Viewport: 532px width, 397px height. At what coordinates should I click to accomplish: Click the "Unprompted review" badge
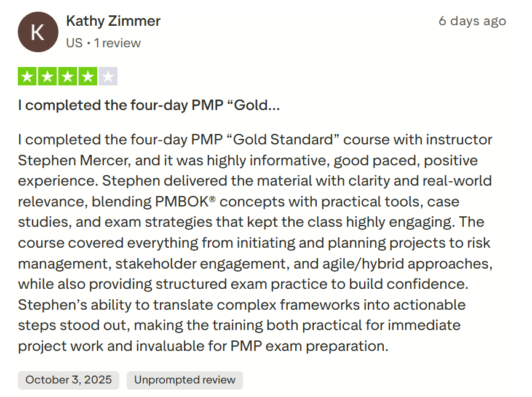pos(185,380)
